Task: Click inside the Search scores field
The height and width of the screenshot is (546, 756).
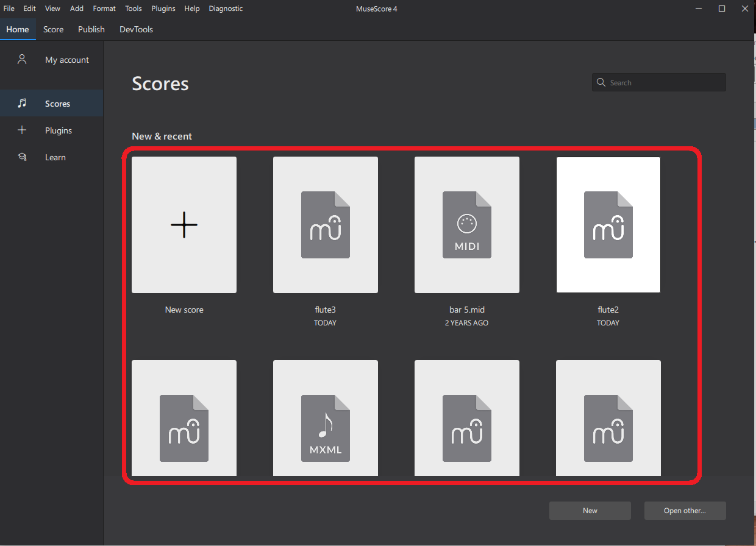Action: [658, 82]
